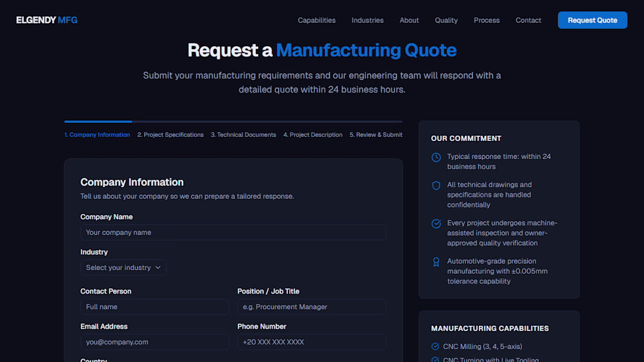Click the Typical response time text
The width and height of the screenshot is (644, 362).
click(499, 162)
